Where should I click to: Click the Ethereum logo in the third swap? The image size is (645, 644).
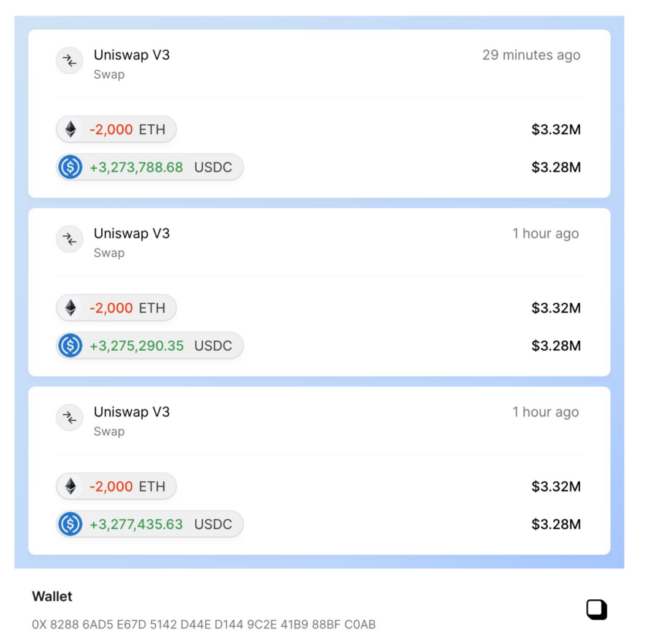coord(71,487)
